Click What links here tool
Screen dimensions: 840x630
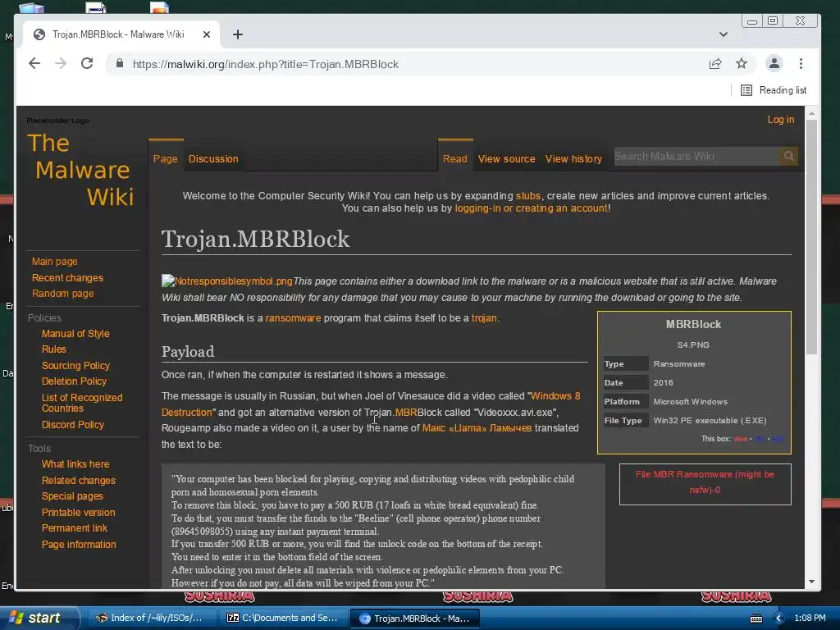click(x=75, y=464)
